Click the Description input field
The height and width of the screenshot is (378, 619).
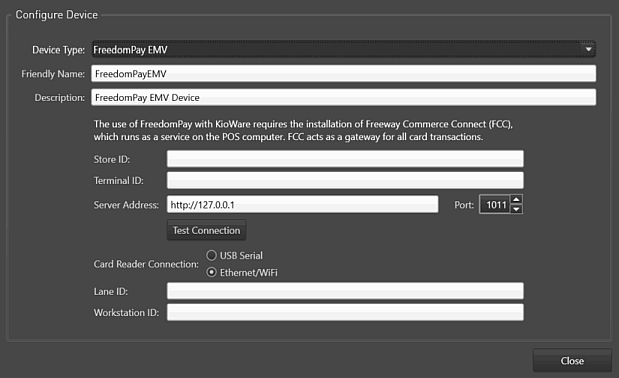343,97
